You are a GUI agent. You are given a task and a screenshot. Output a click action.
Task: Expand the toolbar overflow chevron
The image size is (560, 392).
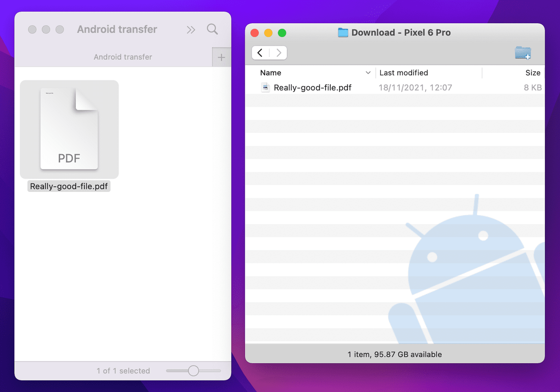[x=190, y=29]
